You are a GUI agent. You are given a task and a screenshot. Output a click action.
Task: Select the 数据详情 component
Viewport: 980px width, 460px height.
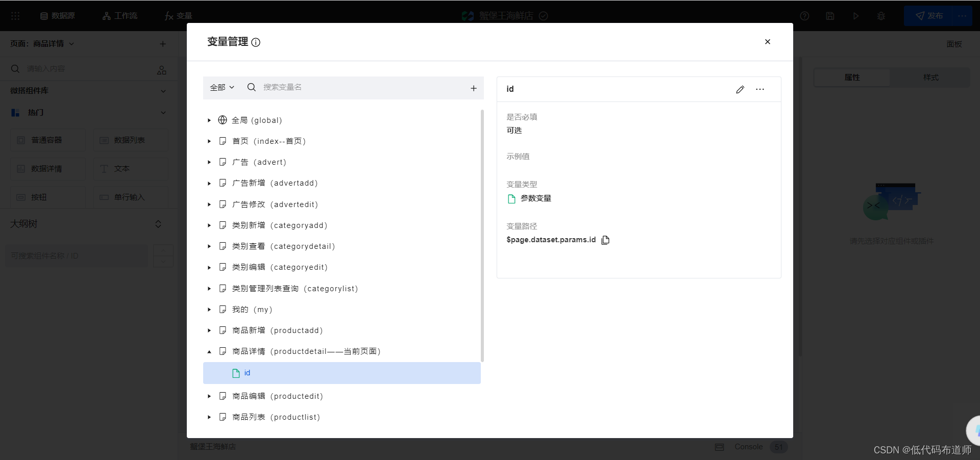click(48, 169)
